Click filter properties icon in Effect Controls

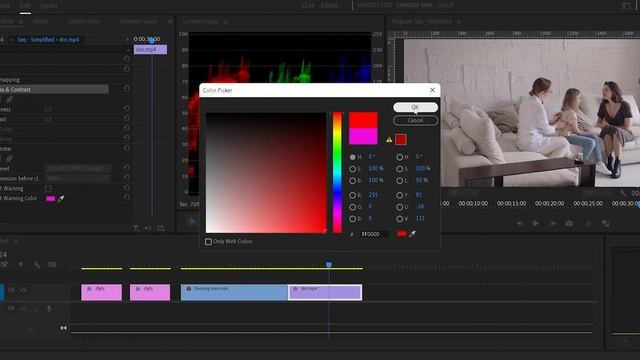(x=136, y=228)
